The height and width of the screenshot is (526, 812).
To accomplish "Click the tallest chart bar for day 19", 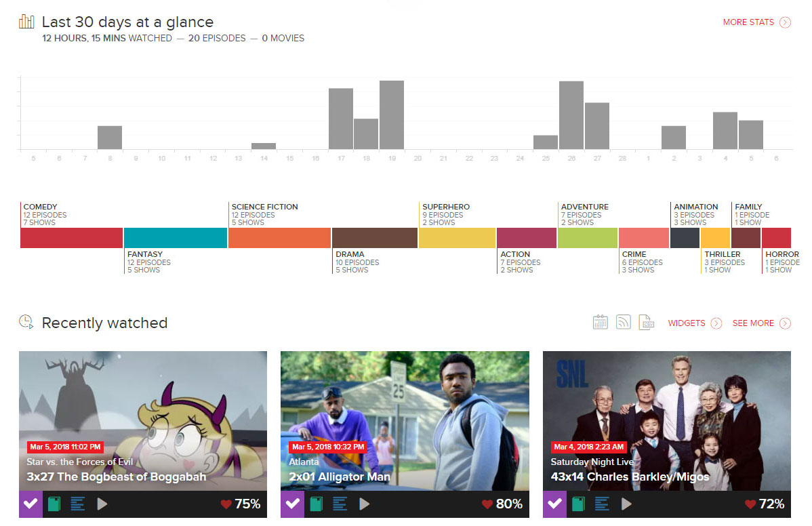I will pyautogui.click(x=392, y=115).
